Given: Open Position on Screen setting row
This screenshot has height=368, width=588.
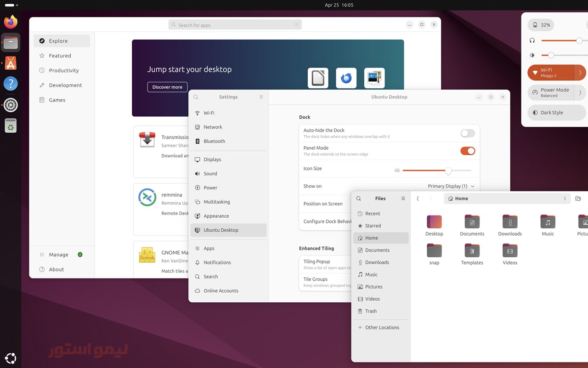Looking at the screenshot, I should (325, 204).
